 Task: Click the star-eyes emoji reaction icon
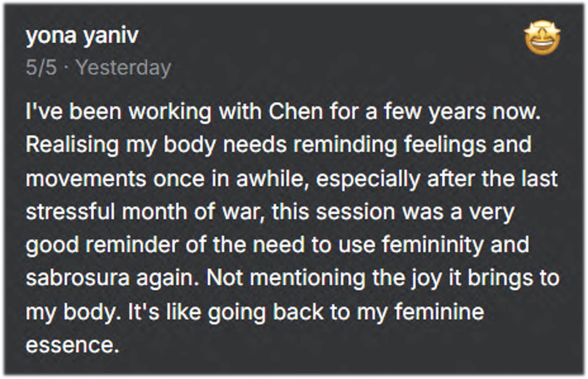542,39
